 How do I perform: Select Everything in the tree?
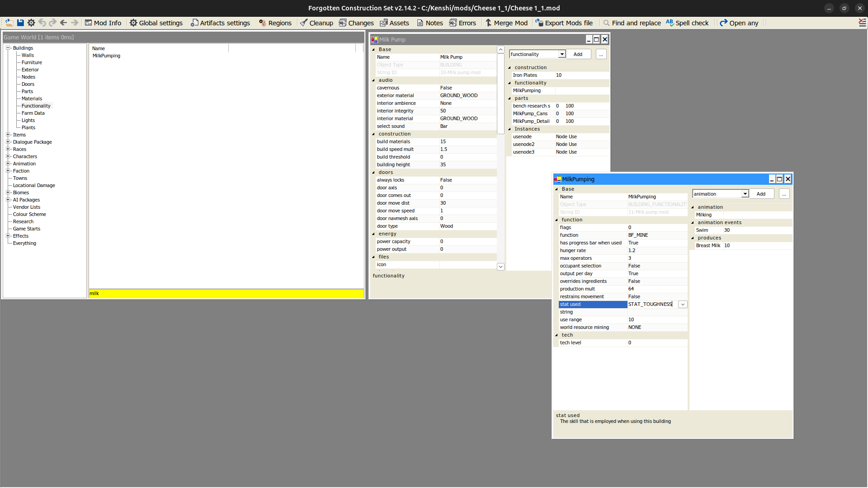24,243
